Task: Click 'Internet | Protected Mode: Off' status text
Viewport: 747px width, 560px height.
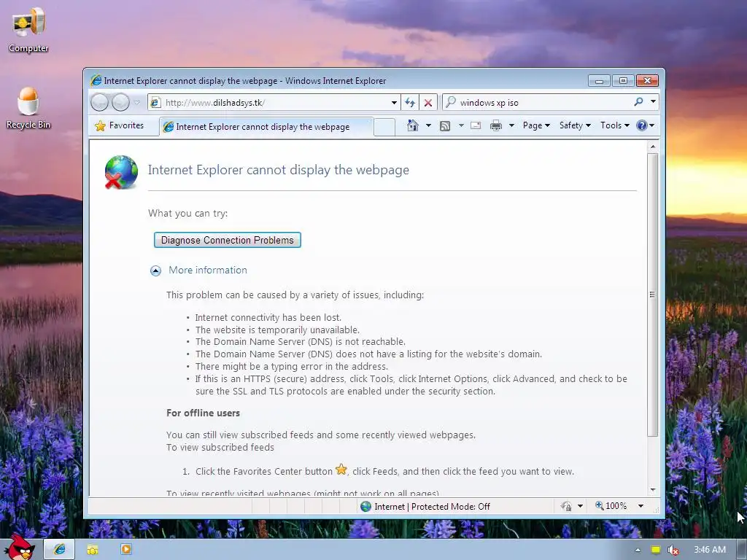Action: pyautogui.click(x=432, y=507)
